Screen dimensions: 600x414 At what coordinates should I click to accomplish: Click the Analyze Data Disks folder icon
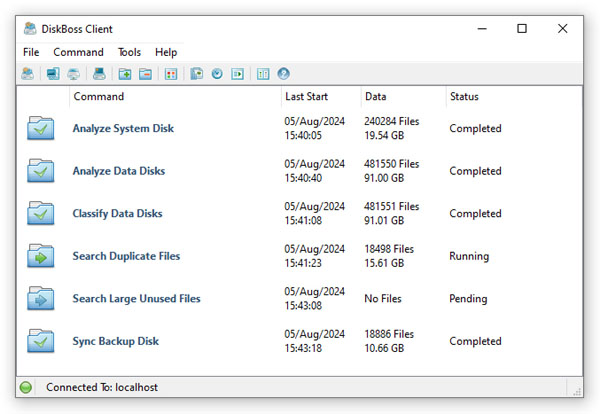41,171
